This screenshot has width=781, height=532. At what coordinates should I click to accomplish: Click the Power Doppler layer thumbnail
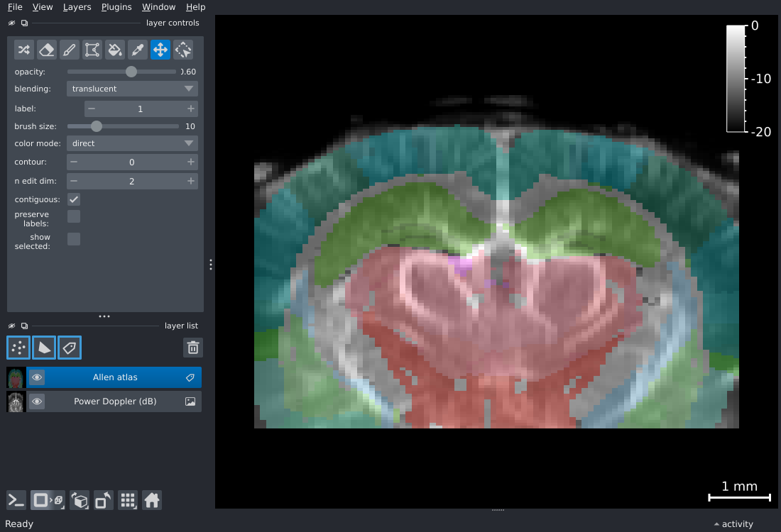[x=16, y=401]
